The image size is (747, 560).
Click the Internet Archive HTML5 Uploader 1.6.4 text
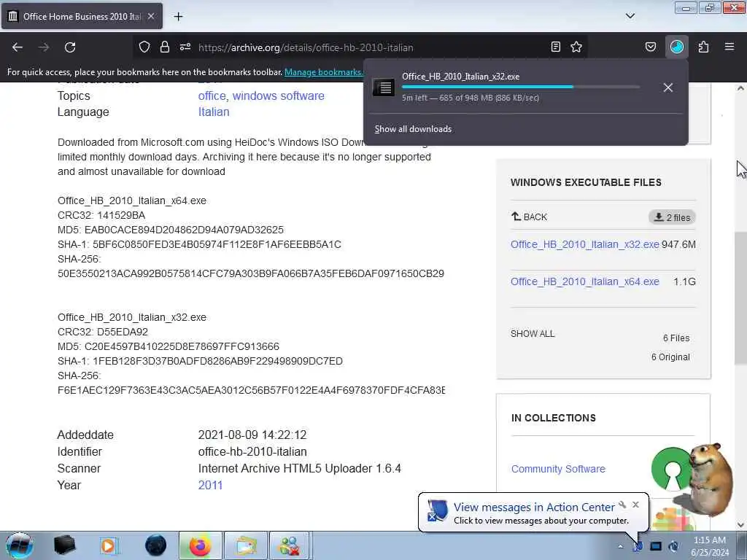300,469
